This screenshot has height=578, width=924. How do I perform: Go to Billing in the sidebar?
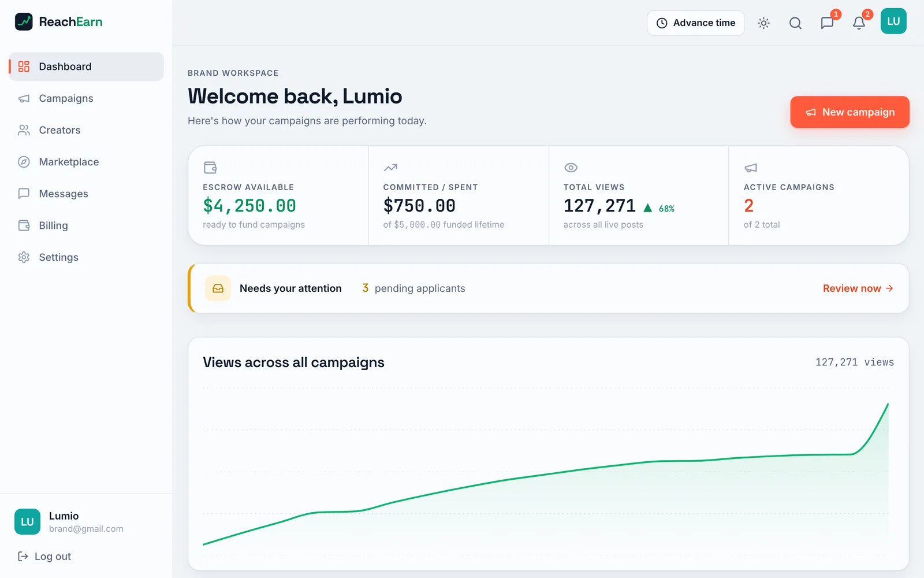click(87, 225)
